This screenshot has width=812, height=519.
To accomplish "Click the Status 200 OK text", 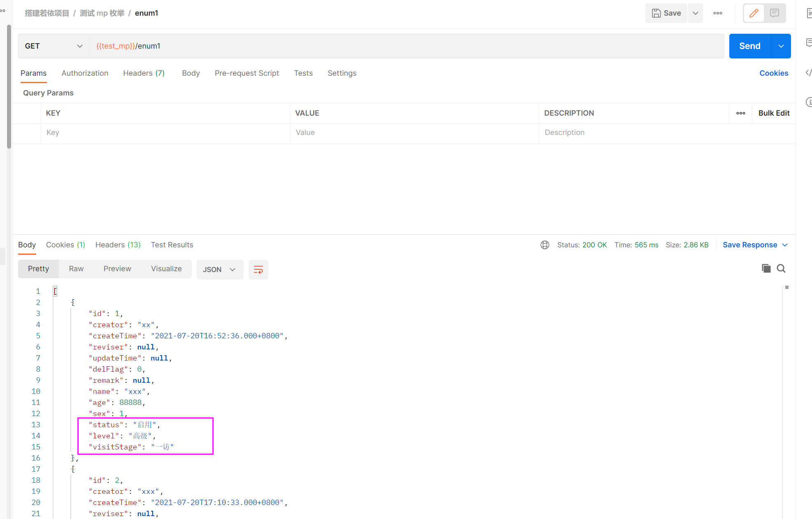I will pyautogui.click(x=582, y=245).
